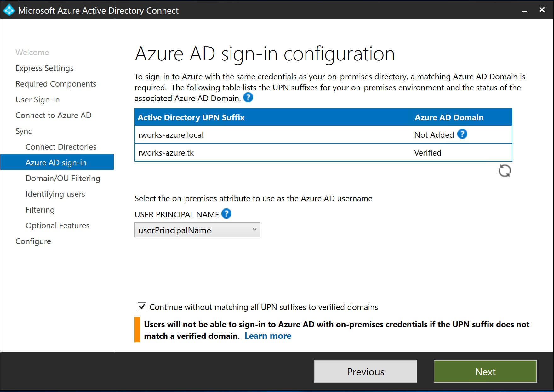554x392 pixels.
Task: Select Filtering step in sidebar
Action: 40,210
